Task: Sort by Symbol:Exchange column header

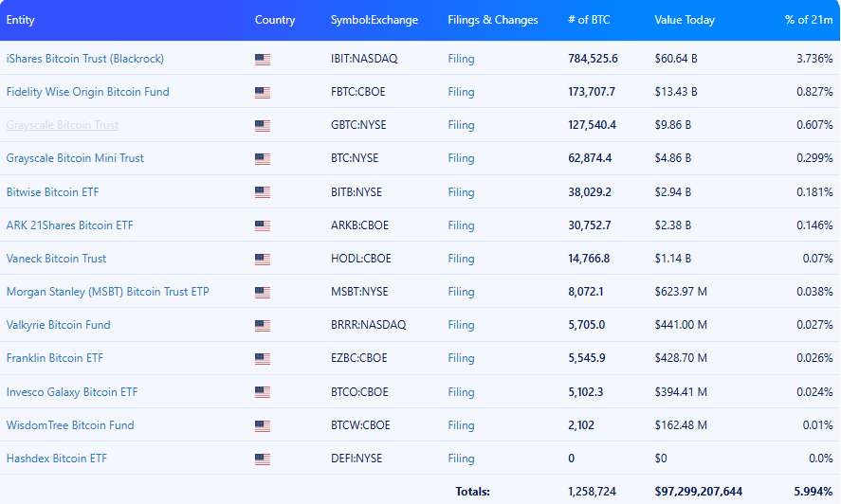Action: coord(375,20)
